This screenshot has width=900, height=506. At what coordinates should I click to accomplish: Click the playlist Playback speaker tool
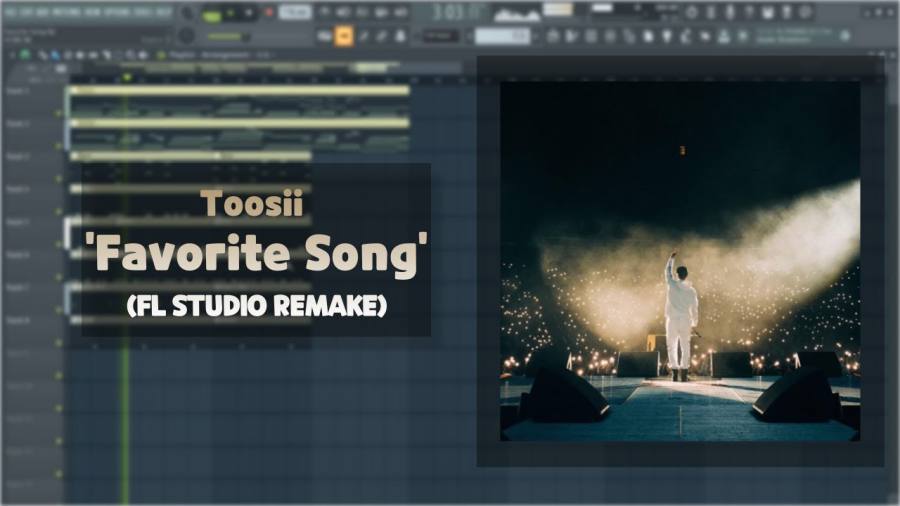[x=143, y=56]
